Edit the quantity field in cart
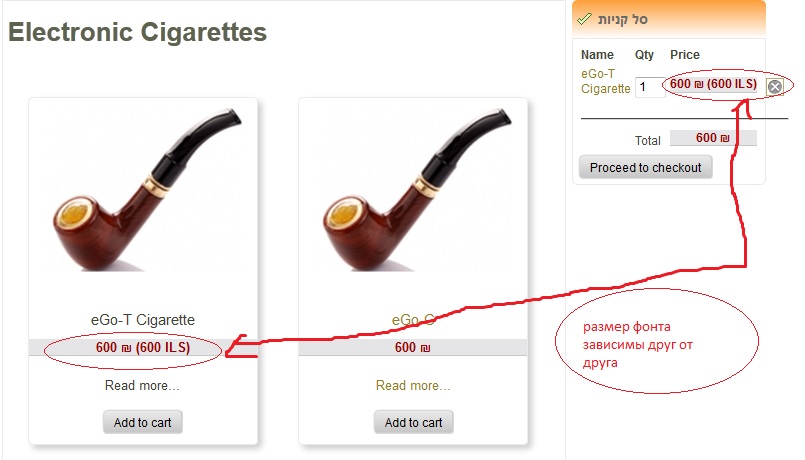 click(648, 87)
